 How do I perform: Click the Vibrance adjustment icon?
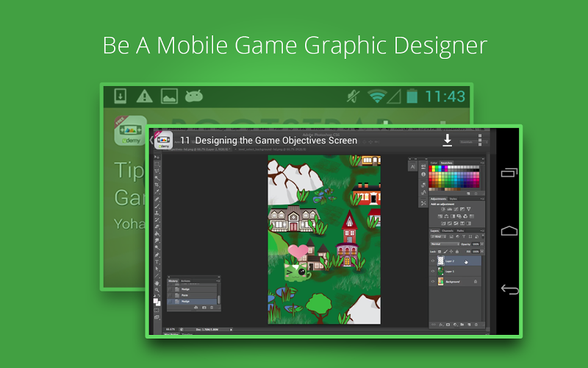point(469,209)
